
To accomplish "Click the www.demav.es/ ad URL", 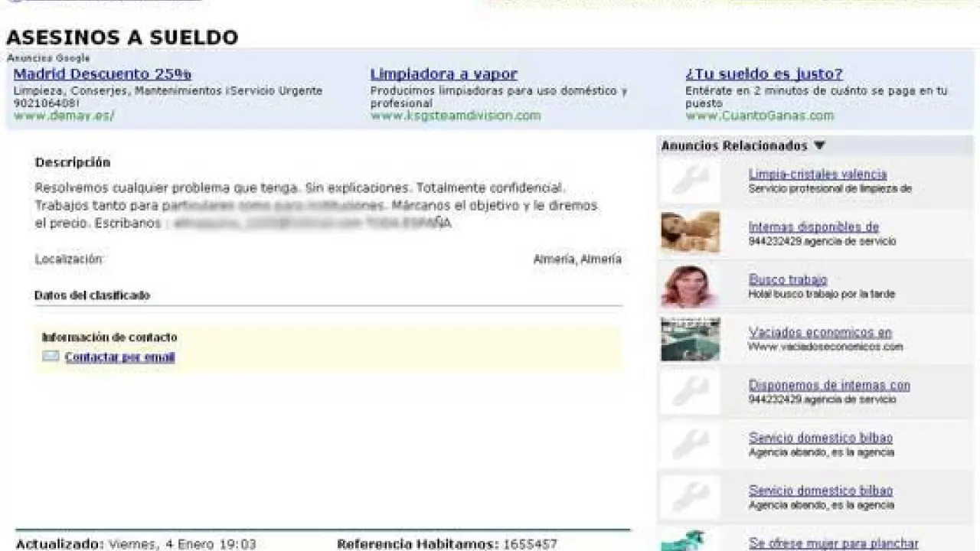I will pos(64,116).
